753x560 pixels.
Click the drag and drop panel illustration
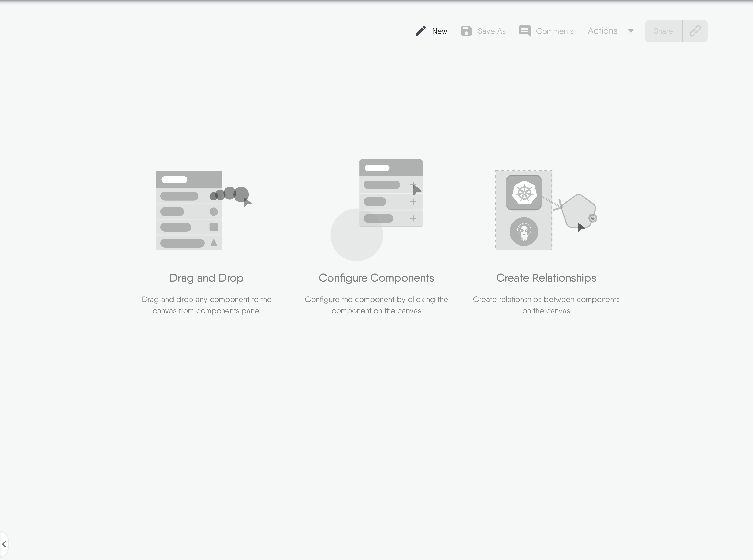[189, 210]
